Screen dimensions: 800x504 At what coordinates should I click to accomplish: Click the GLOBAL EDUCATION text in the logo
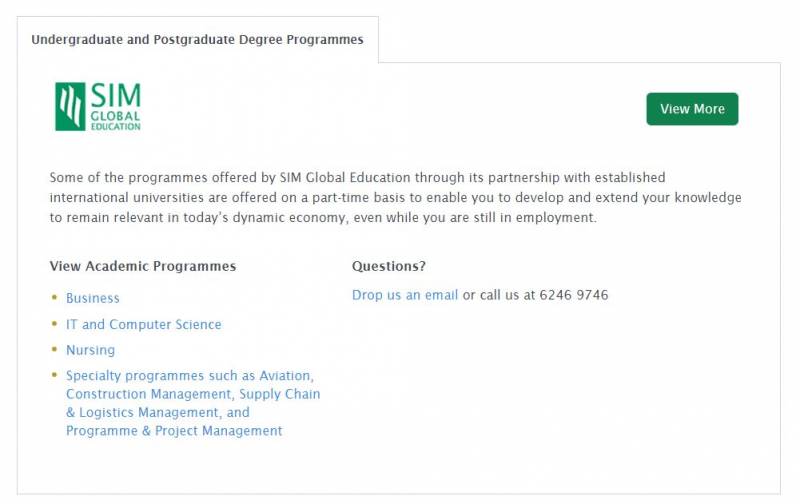click(115, 121)
